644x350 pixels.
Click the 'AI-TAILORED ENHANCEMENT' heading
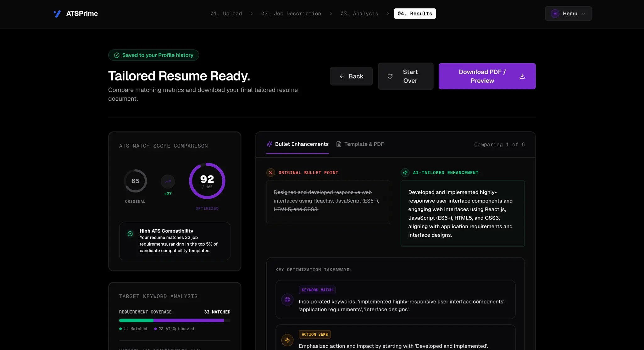(x=446, y=173)
